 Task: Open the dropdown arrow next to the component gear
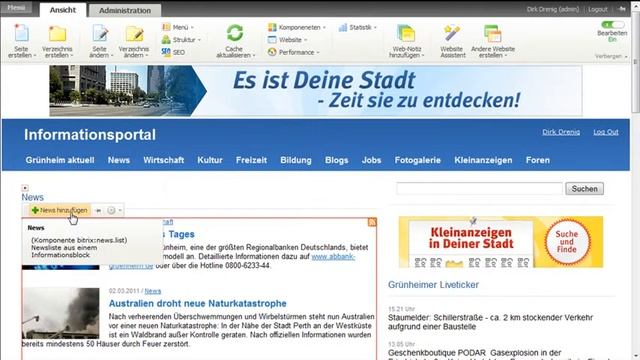pos(120,210)
